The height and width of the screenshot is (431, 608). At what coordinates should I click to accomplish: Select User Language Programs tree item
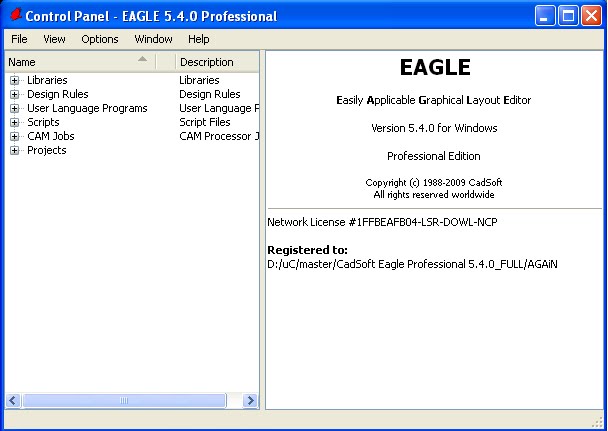pyautogui.click(x=87, y=108)
